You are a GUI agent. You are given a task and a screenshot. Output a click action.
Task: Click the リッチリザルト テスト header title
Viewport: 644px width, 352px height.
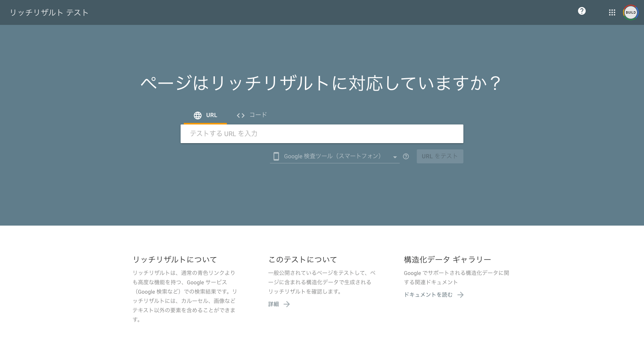49,12
